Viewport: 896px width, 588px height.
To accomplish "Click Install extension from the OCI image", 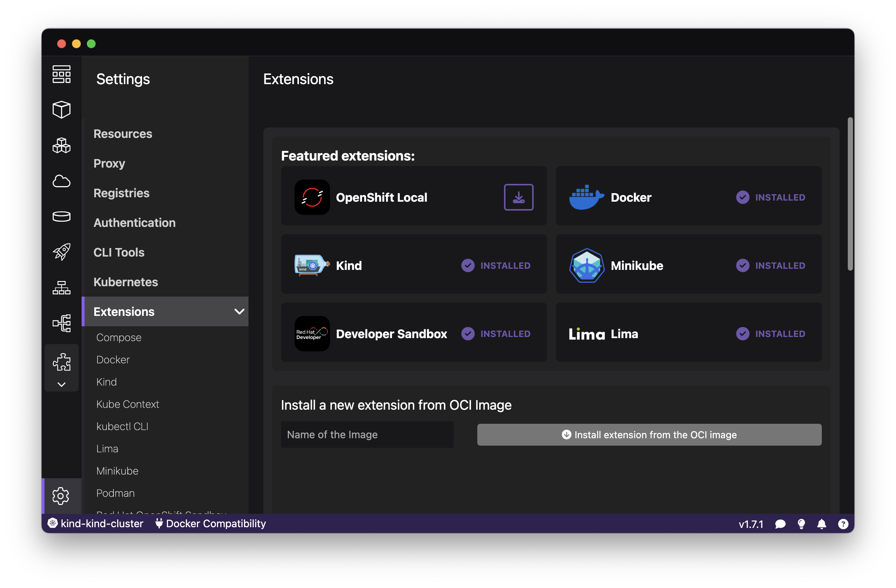I will [x=649, y=435].
